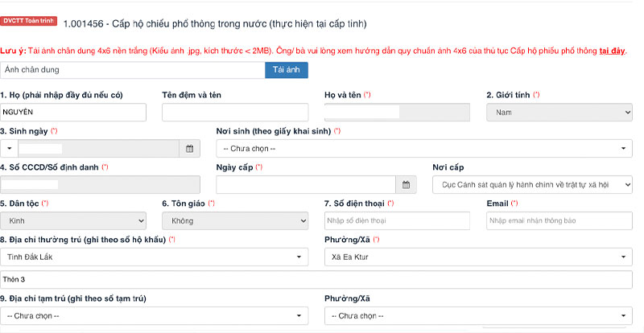
Task: Expand the temporary address Chưa chọn dropdown
Action: (x=154, y=315)
